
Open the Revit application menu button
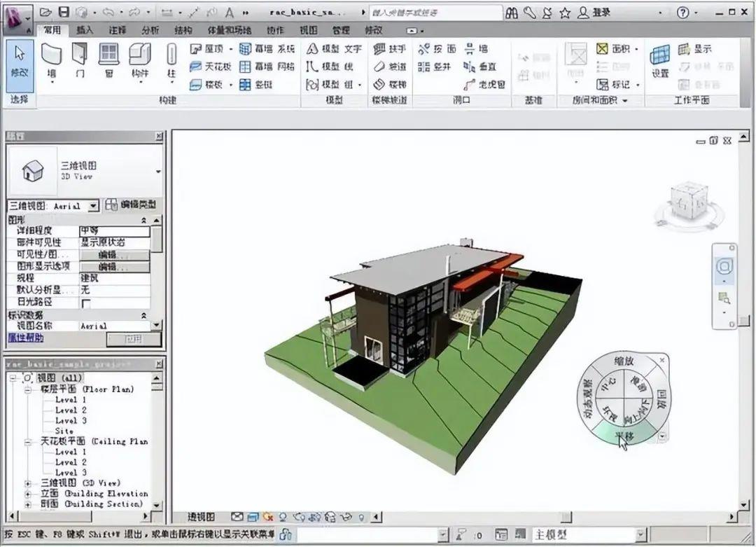pos(17,18)
